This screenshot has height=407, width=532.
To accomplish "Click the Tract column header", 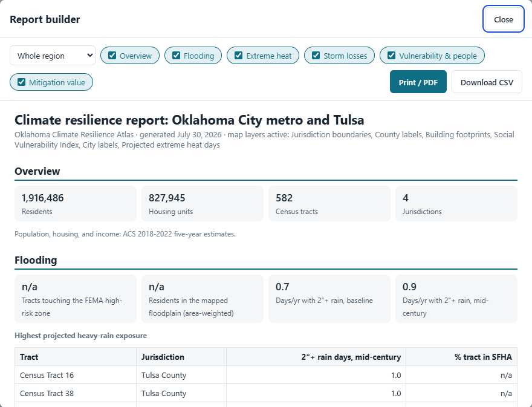I will coord(76,357).
